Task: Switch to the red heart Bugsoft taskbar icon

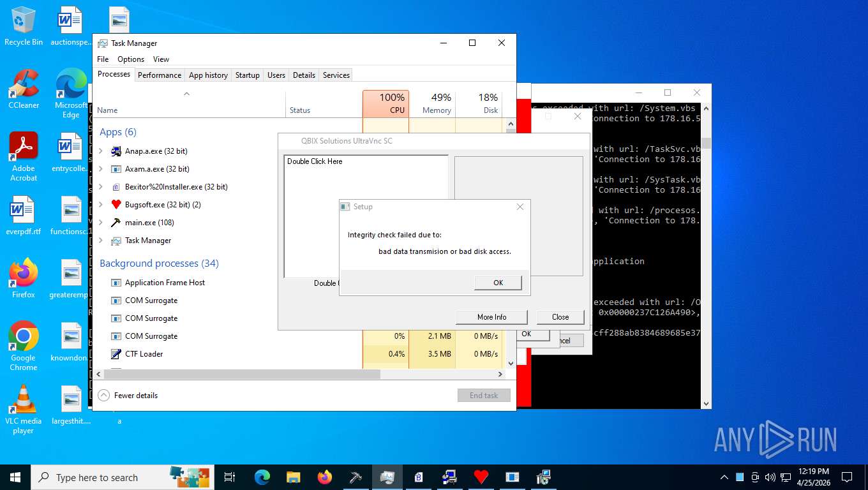Action: 481,477
